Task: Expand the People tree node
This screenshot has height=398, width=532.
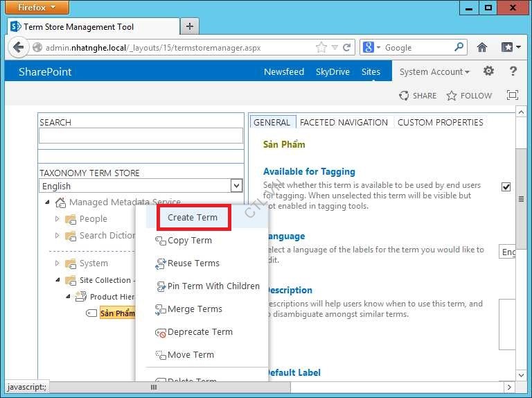Action: pyautogui.click(x=57, y=219)
